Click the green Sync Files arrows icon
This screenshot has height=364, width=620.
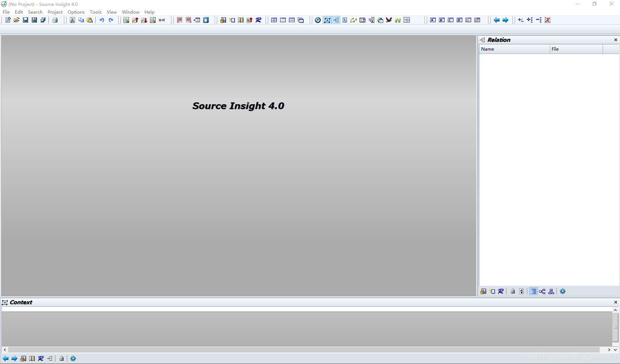[x=398, y=20]
